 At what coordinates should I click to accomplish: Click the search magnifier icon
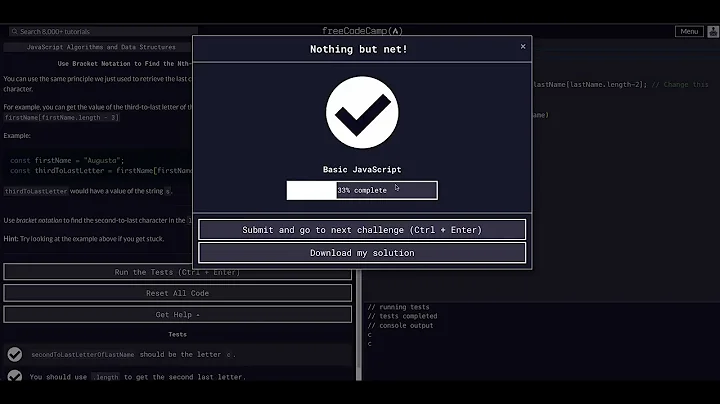pyautogui.click(x=15, y=31)
